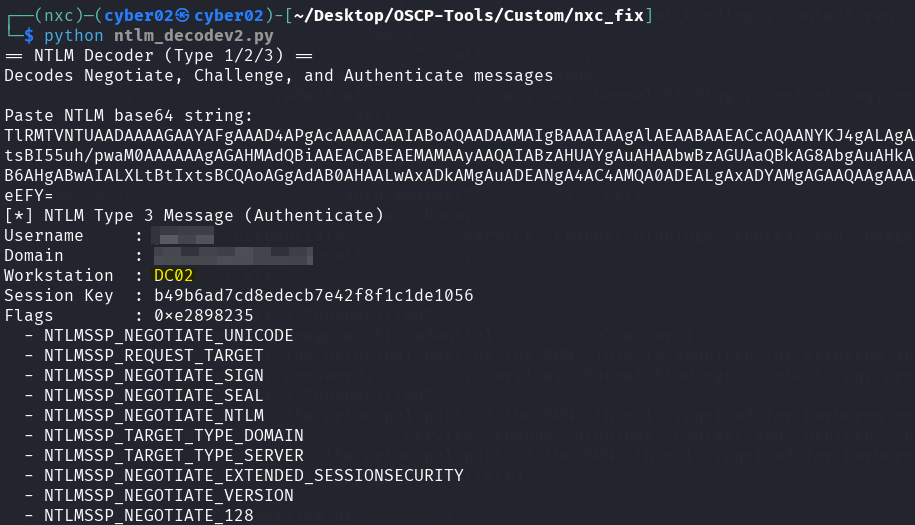The height and width of the screenshot is (525, 915).
Task: Click the Flags value 0xe2898235
Action: 203,316
